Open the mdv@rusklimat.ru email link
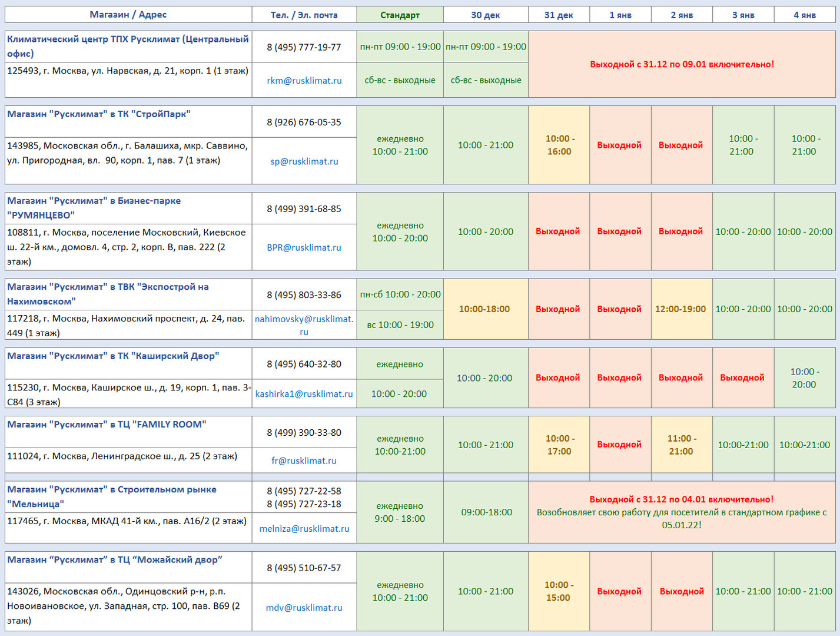840x636 pixels. [x=304, y=608]
